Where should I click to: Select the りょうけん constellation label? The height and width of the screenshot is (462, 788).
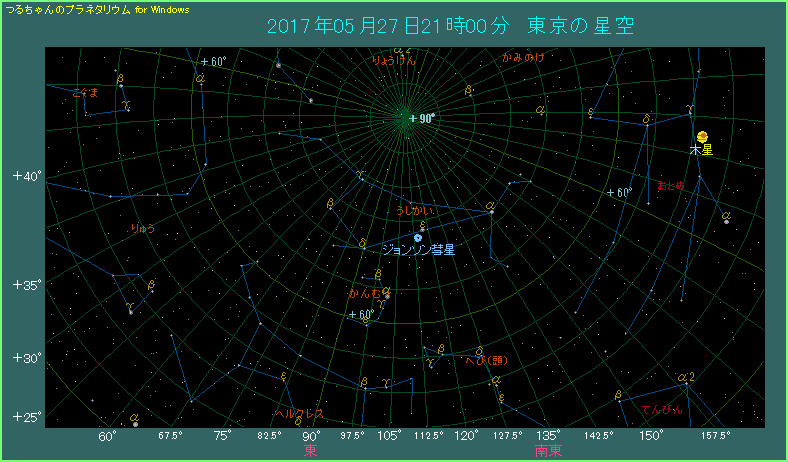pos(394,60)
